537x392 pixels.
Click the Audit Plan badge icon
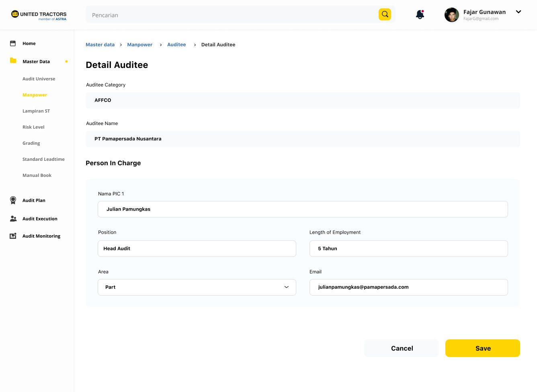pyautogui.click(x=13, y=200)
